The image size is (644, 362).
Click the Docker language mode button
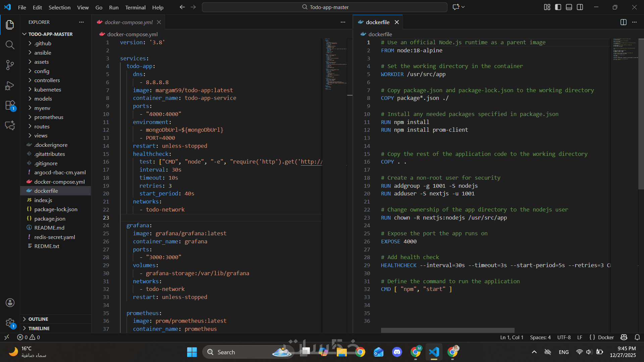tap(605, 337)
